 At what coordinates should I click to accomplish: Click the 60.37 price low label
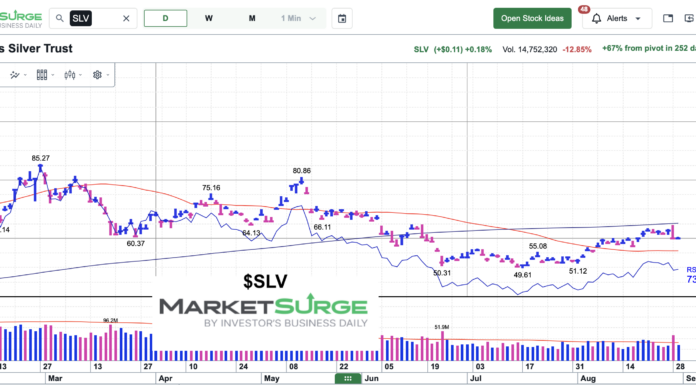pyautogui.click(x=135, y=243)
